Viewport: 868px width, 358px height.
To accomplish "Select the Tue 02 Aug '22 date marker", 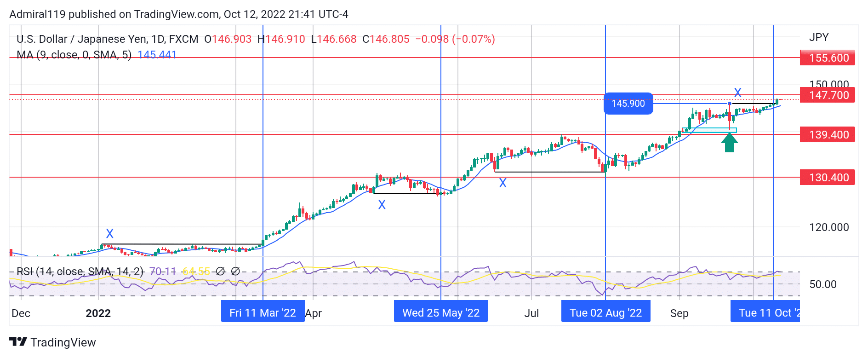I will [x=606, y=312].
